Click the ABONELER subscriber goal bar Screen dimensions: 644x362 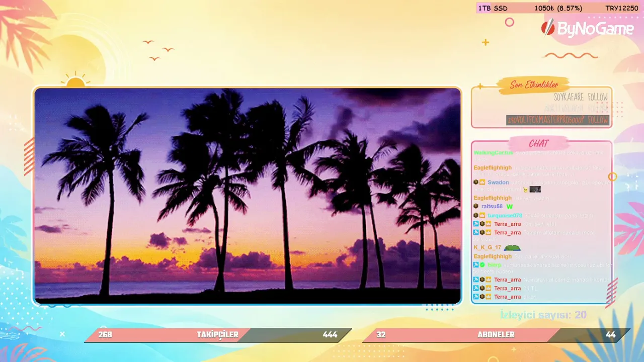pos(496,335)
